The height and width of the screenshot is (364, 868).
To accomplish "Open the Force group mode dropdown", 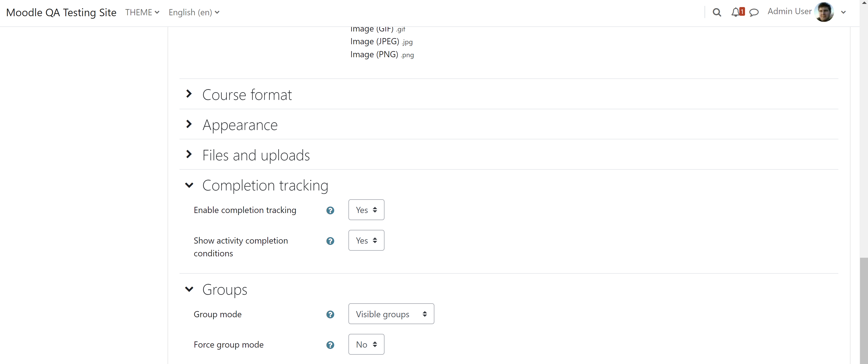I will [366, 344].
